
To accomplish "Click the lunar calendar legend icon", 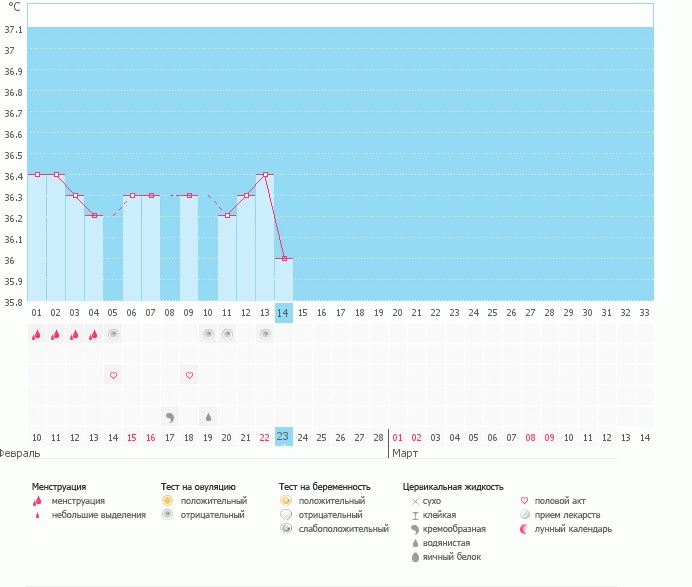I will (x=526, y=529).
